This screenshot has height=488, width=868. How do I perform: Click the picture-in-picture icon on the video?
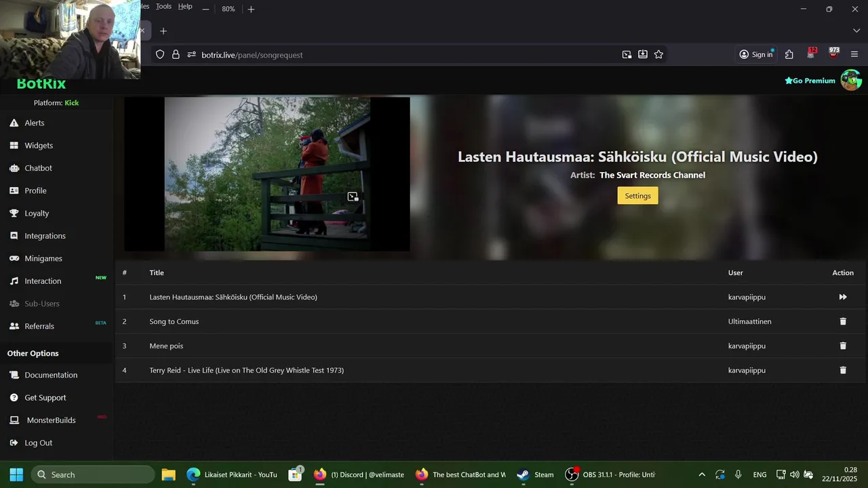click(353, 197)
